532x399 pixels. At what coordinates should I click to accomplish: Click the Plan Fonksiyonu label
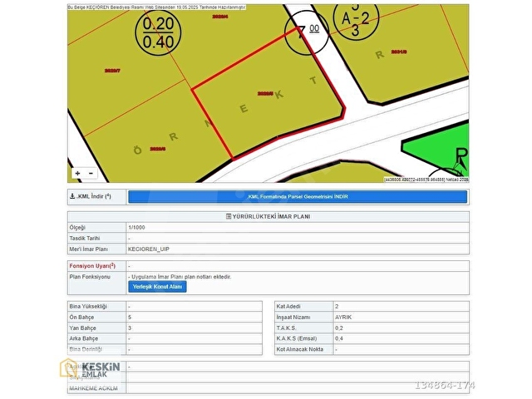[90, 277]
